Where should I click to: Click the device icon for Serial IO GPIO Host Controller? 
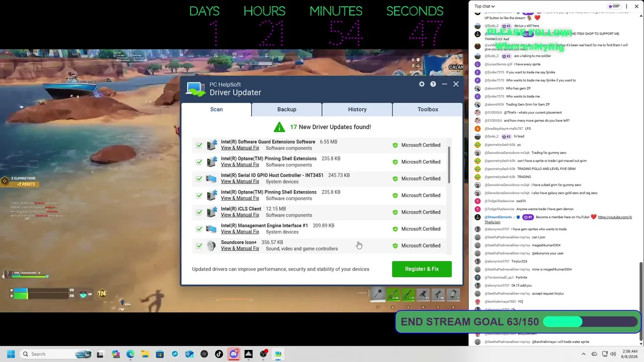pos(211,178)
